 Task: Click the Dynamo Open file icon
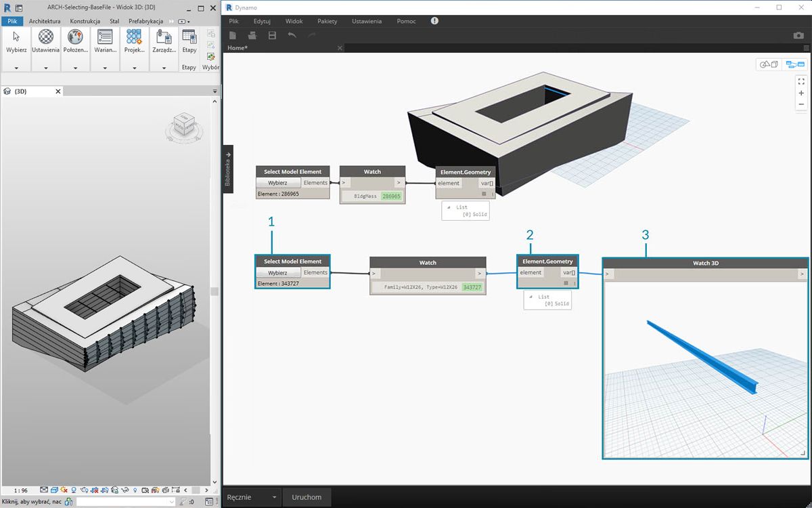click(252, 35)
